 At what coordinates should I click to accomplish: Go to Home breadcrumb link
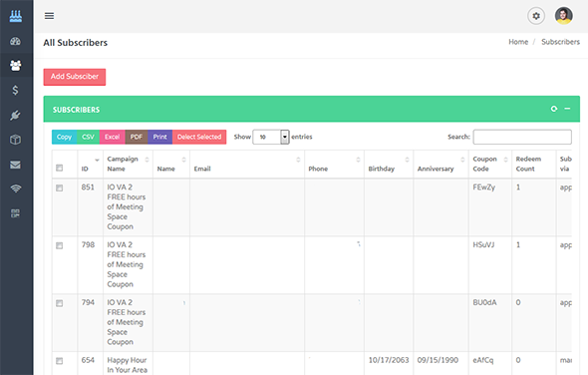point(518,42)
